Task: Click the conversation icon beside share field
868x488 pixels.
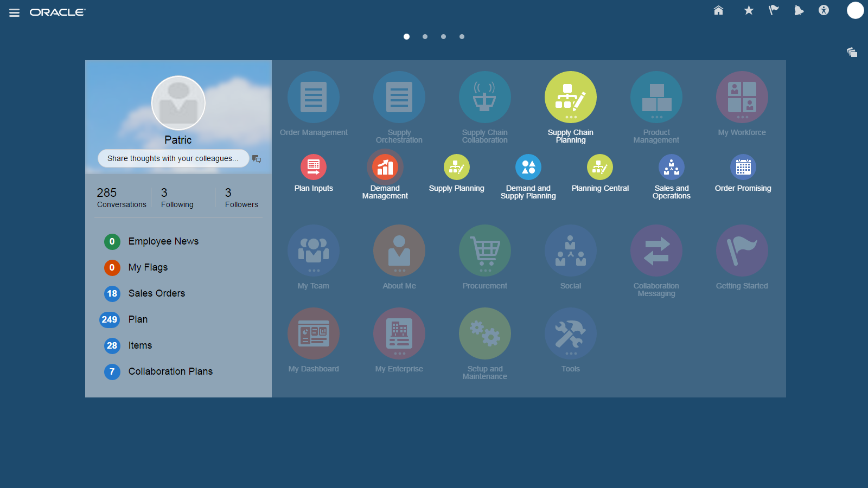Action: (x=257, y=159)
